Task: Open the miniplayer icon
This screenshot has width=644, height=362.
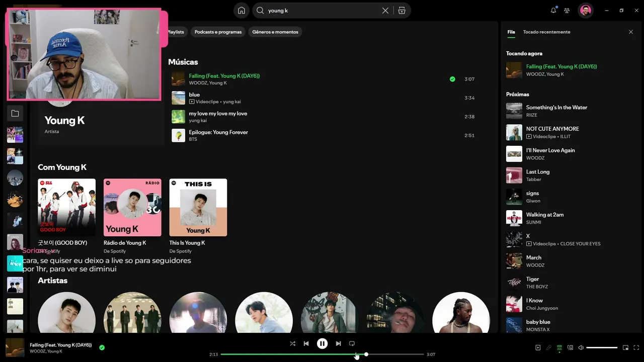Action: (626, 347)
